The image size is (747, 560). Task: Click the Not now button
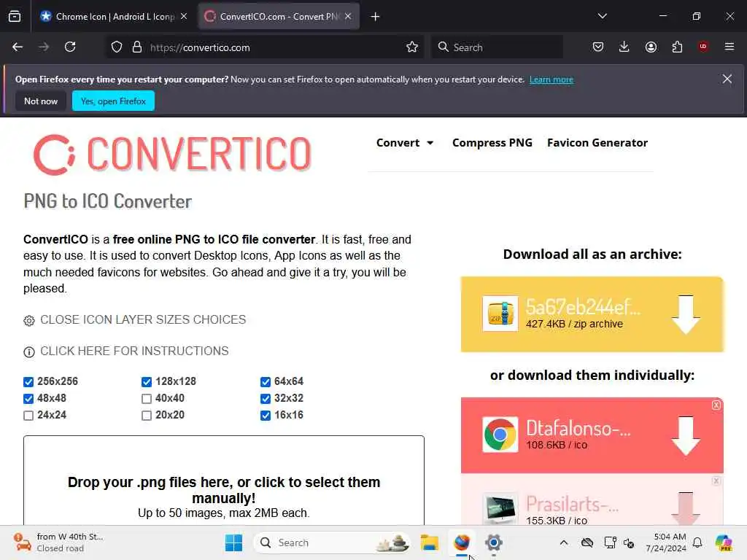[x=41, y=101]
